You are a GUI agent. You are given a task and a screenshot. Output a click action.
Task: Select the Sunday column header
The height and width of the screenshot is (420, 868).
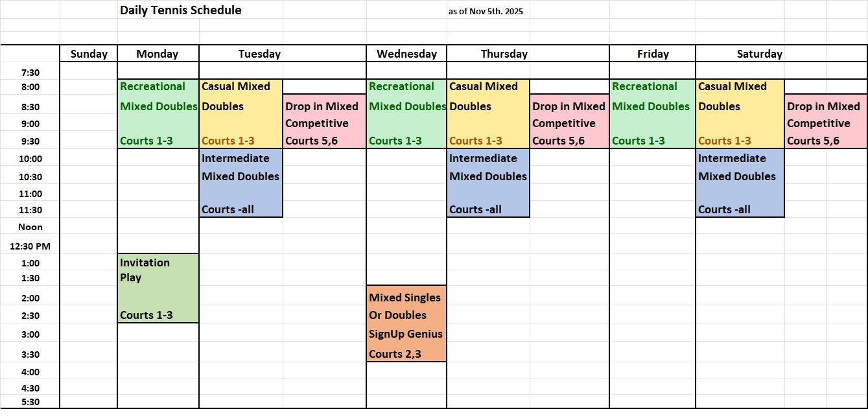(89, 54)
